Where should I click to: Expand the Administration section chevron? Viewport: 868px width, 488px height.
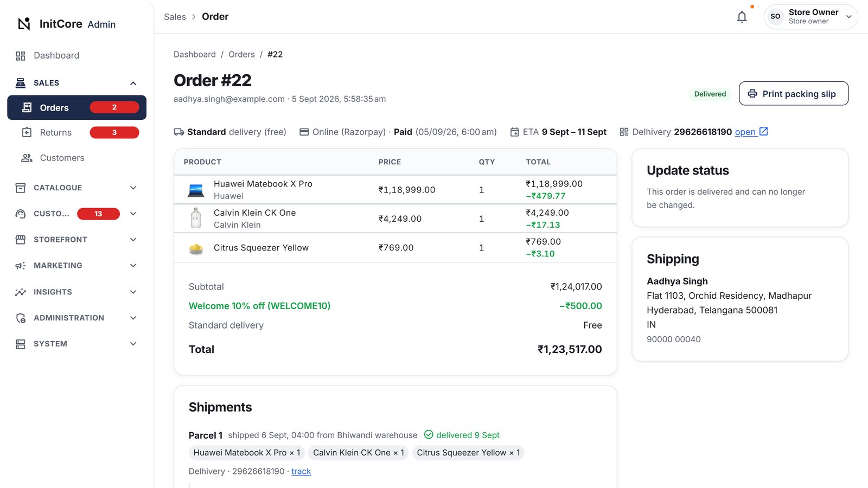point(133,318)
